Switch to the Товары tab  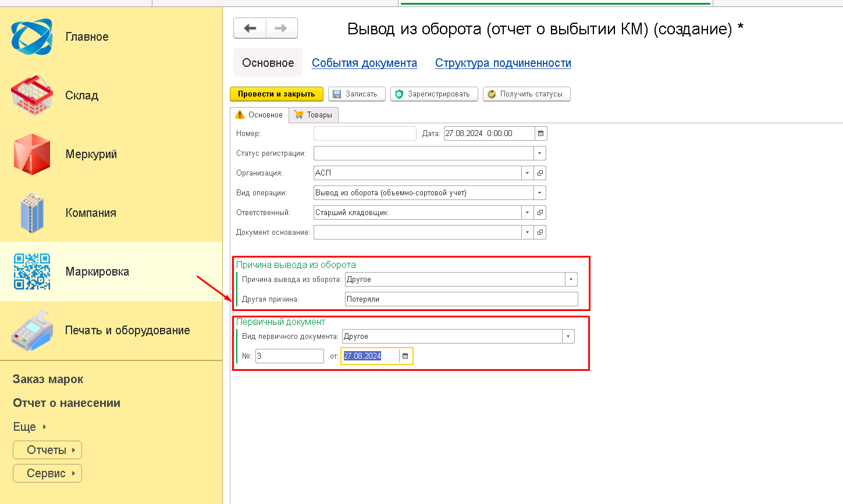click(x=314, y=115)
